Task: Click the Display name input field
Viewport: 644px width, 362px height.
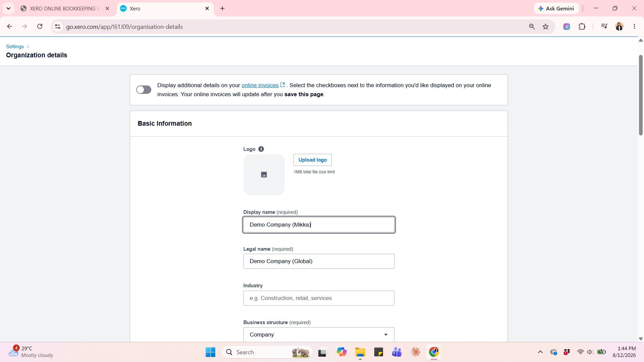Action: pos(319,225)
